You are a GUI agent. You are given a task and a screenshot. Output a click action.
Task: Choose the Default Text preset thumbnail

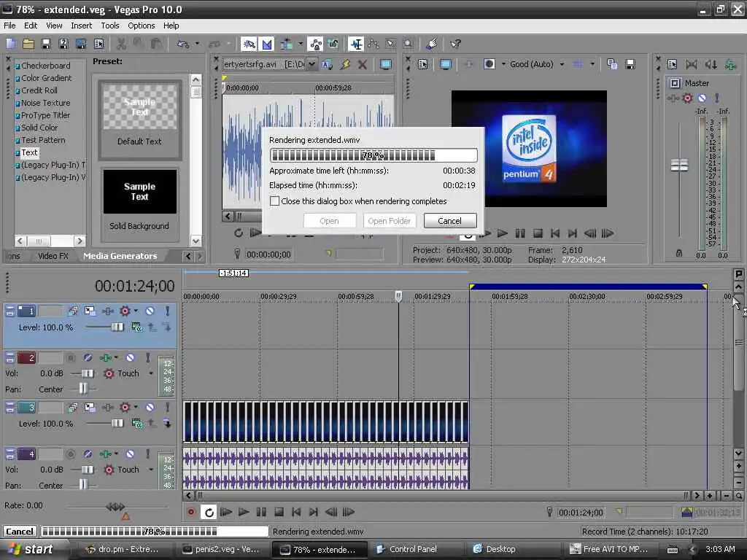coord(139,106)
